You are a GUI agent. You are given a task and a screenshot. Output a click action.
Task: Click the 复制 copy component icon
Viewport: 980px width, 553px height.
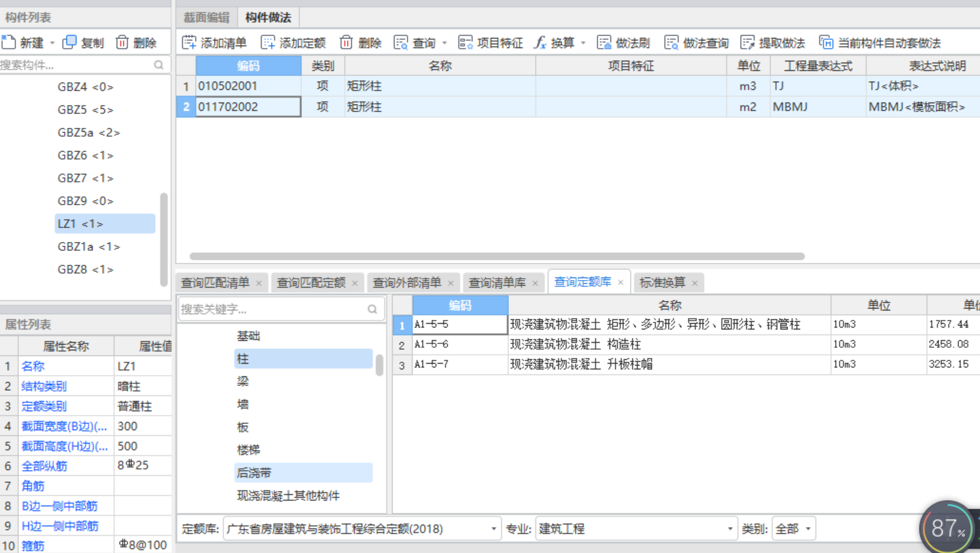70,42
